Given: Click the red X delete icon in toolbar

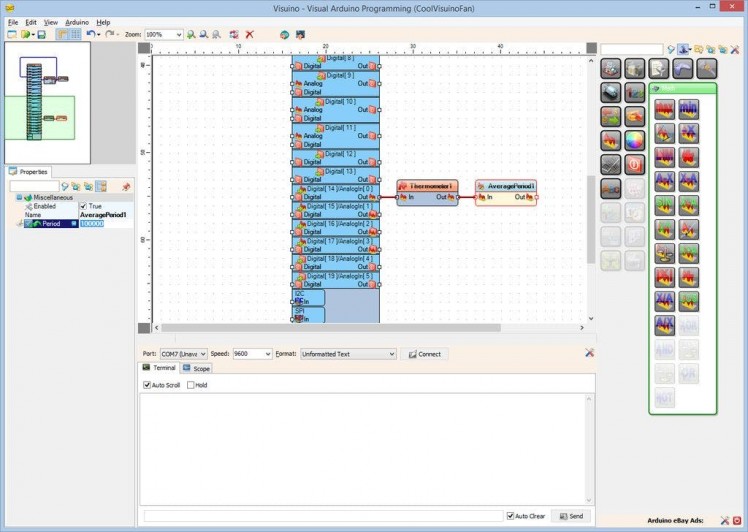Looking at the screenshot, I should (x=250, y=34).
